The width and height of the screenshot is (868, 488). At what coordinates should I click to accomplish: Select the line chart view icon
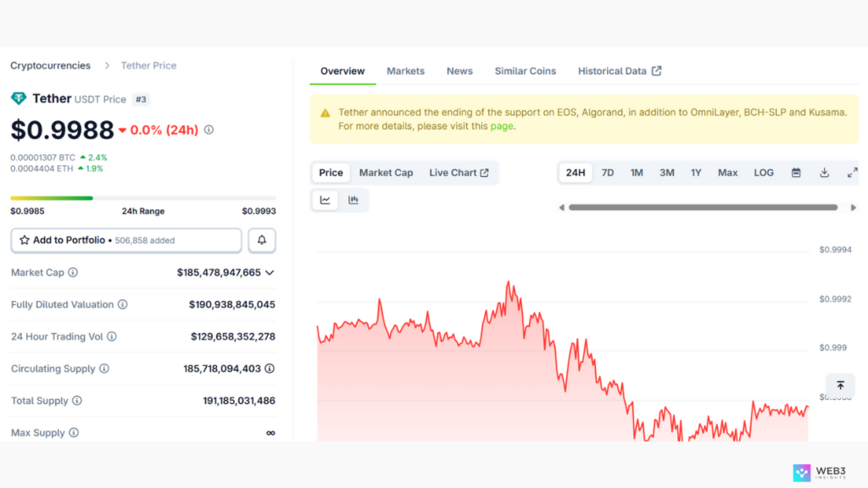[325, 200]
